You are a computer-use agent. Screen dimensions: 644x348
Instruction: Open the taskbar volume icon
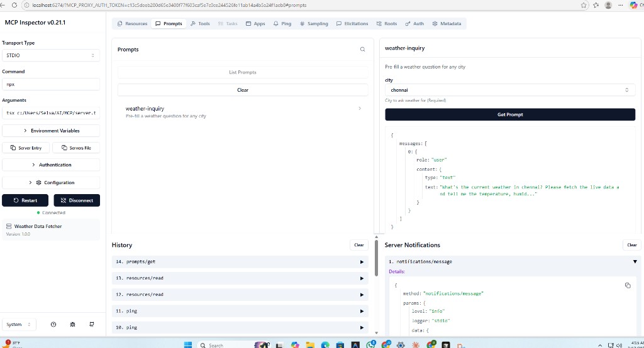tap(619, 345)
